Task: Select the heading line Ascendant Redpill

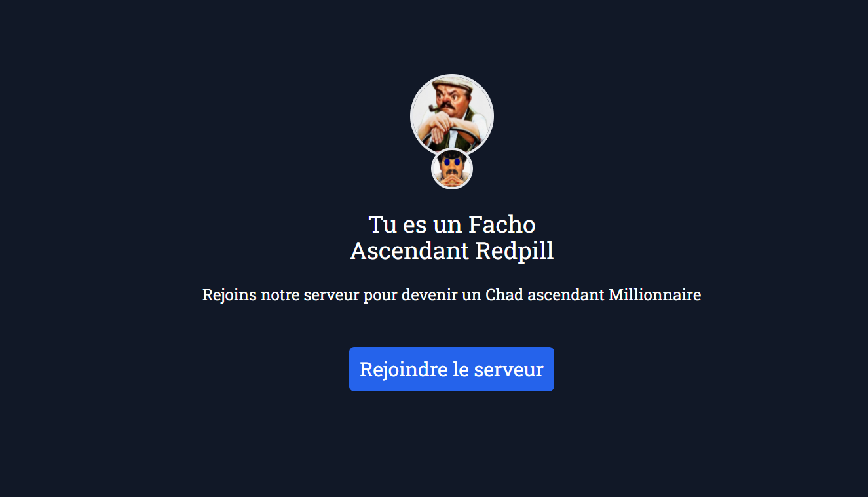Action: 452,250
